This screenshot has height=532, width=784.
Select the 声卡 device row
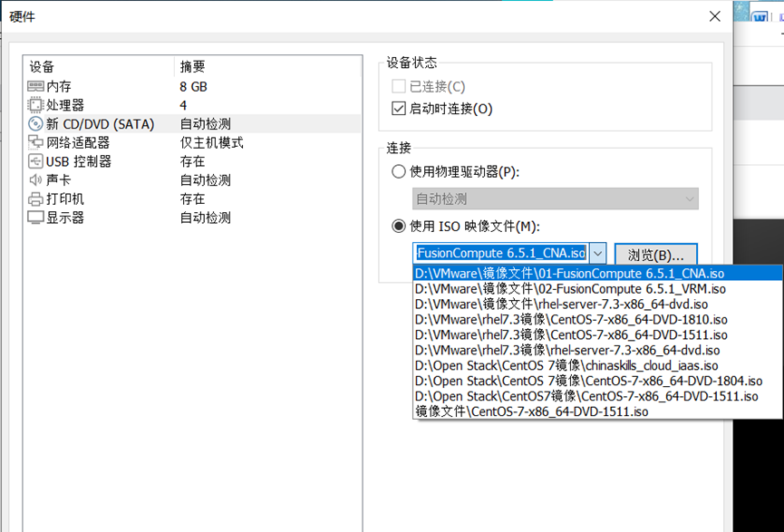pyautogui.click(x=192, y=180)
